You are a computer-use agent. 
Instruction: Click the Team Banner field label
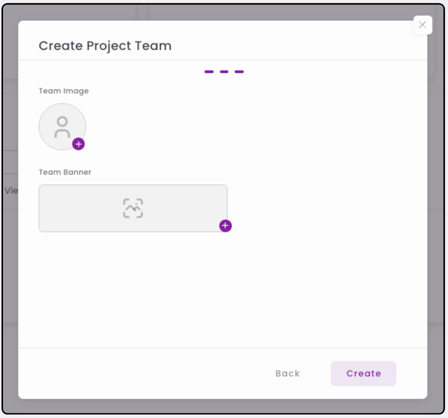click(65, 172)
